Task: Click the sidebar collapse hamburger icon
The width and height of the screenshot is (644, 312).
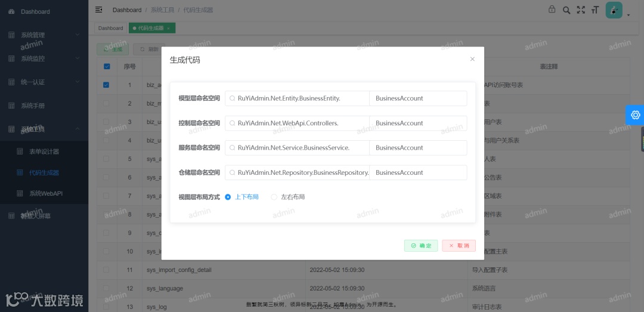Action: 98,10
